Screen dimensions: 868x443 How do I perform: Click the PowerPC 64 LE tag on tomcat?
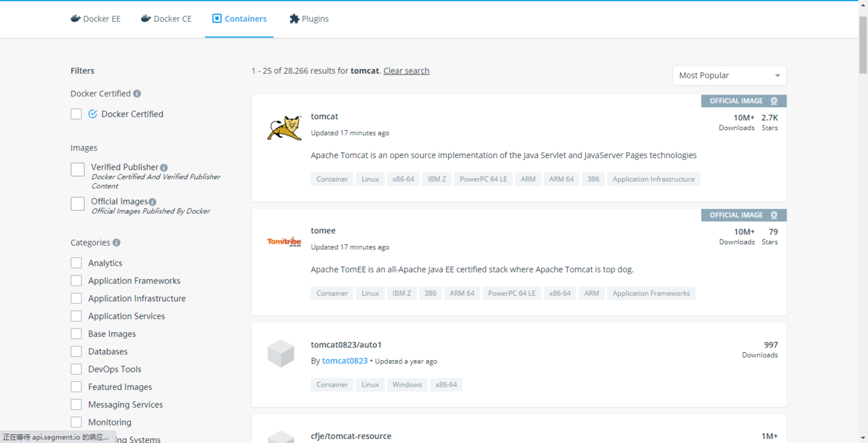pos(484,179)
